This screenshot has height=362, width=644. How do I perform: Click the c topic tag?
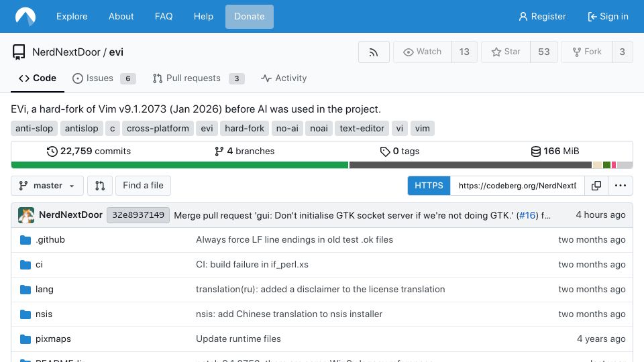(x=112, y=129)
